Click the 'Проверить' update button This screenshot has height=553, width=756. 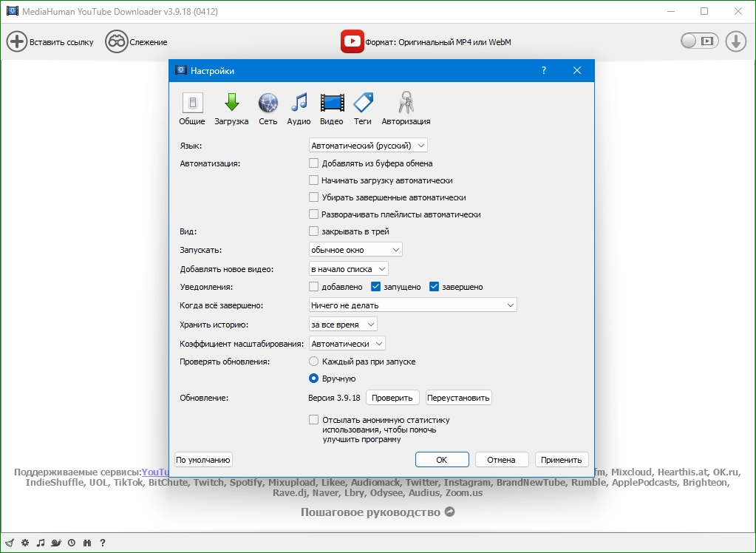click(x=392, y=398)
